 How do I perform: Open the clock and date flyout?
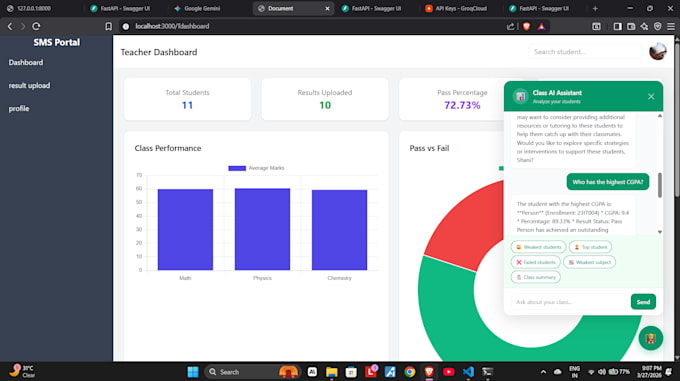(649, 371)
